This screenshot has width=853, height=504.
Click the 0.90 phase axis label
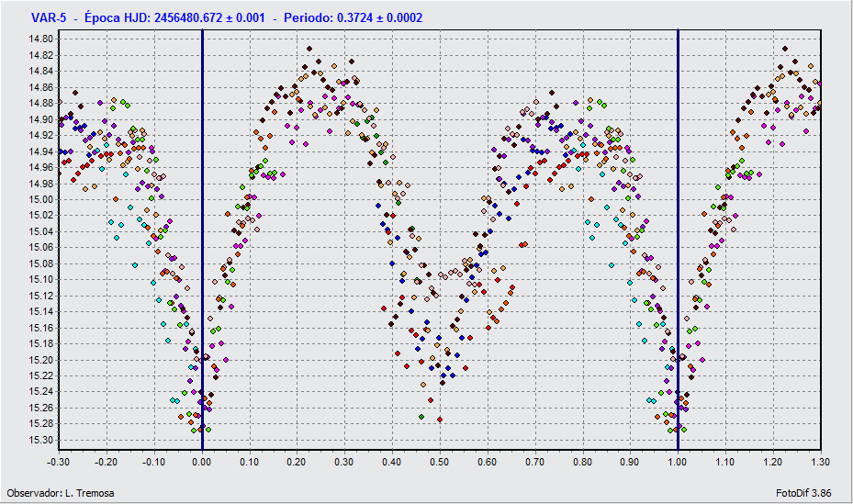coord(630,462)
